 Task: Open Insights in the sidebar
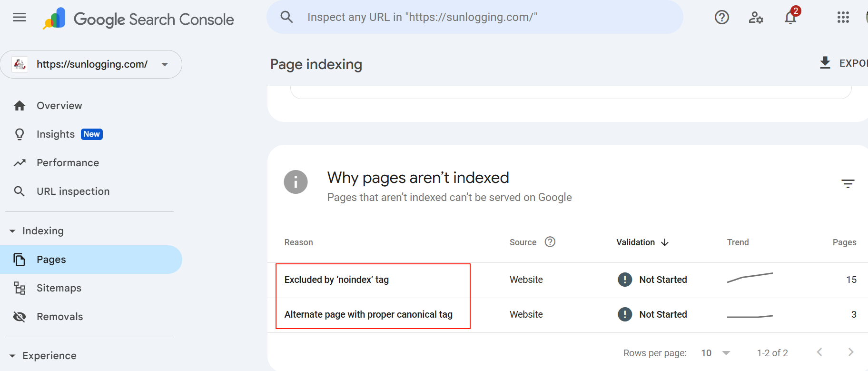click(56, 134)
